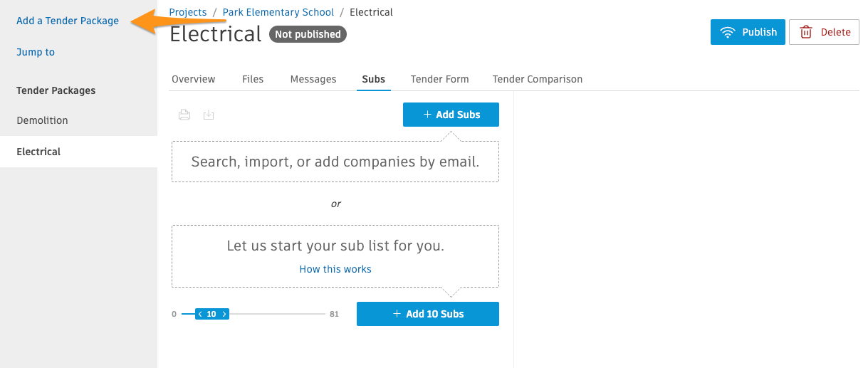Click the blue Add Subs button

pyautogui.click(x=451, y=115)
